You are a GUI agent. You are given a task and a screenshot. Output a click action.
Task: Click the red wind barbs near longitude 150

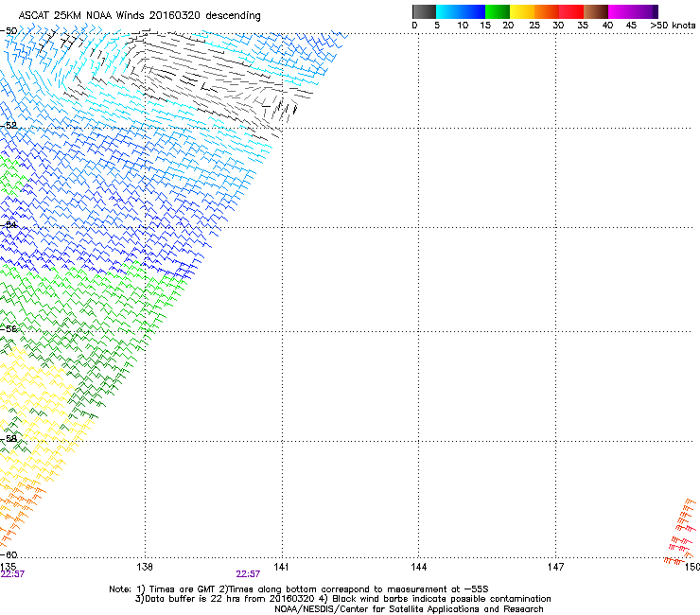[681, 532]
